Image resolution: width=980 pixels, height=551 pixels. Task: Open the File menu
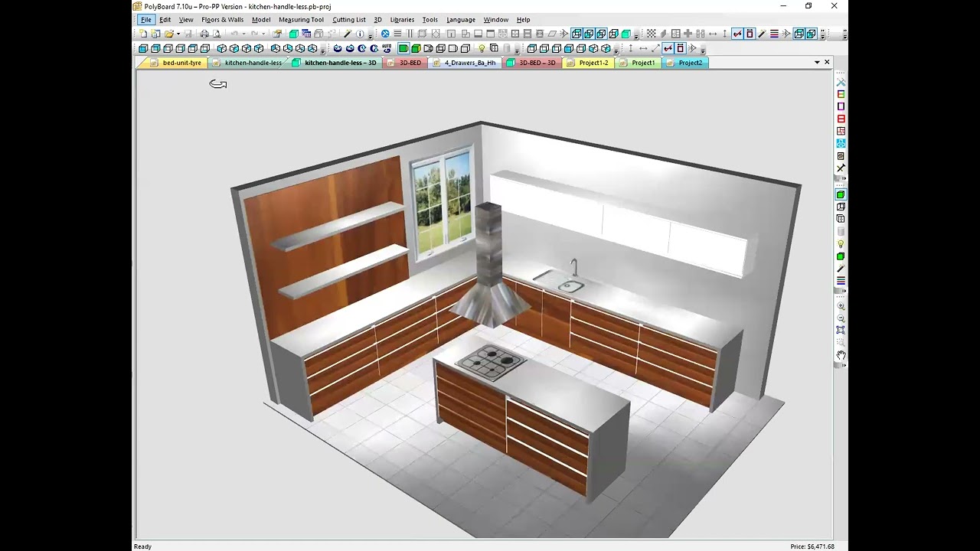point(145,20)
